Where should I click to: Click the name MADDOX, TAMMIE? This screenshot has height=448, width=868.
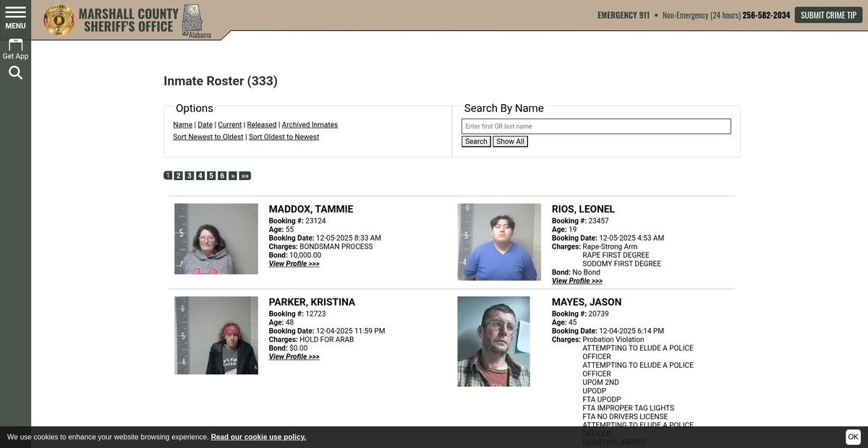click(x=311, y=210)
